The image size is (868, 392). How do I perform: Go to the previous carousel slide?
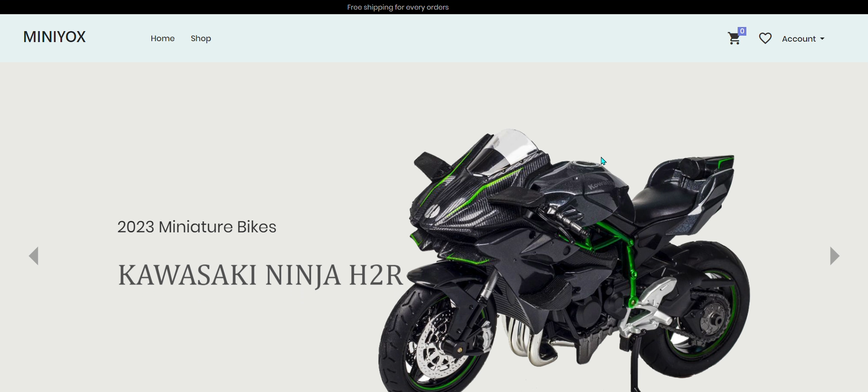point(33,256)
